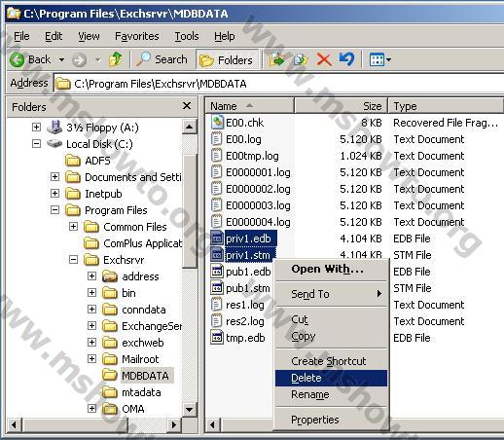504x440 pixels.
Task: Choose Open With... from context menu
Action: (x=331, y=269)
